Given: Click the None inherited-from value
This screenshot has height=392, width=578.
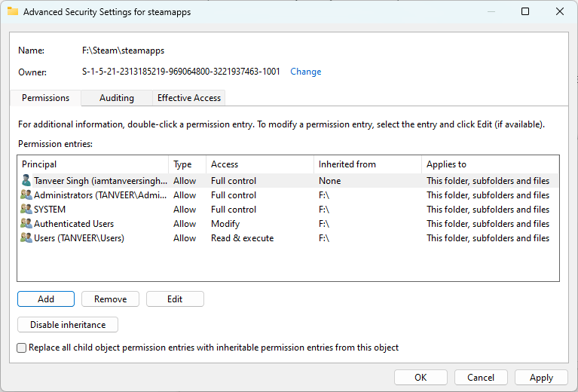Looking at the screenshot, I should (329, 181).
